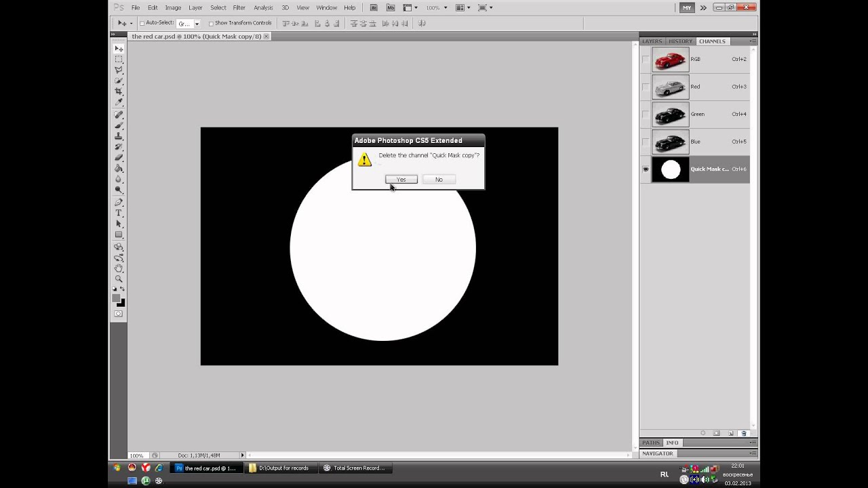Switch to the Layers tab
868x488 pixels.
[x=652, y=41]
